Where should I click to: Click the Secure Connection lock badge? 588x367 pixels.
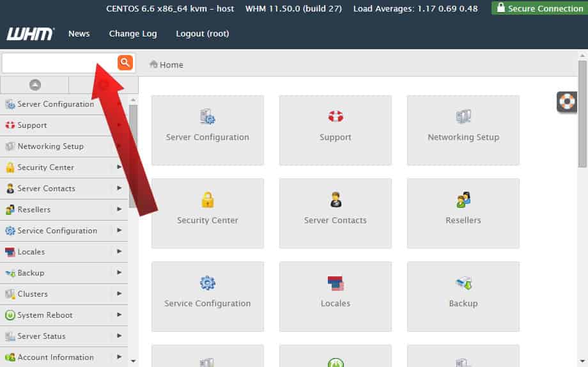pyautogui.click(x=539, y=8)
